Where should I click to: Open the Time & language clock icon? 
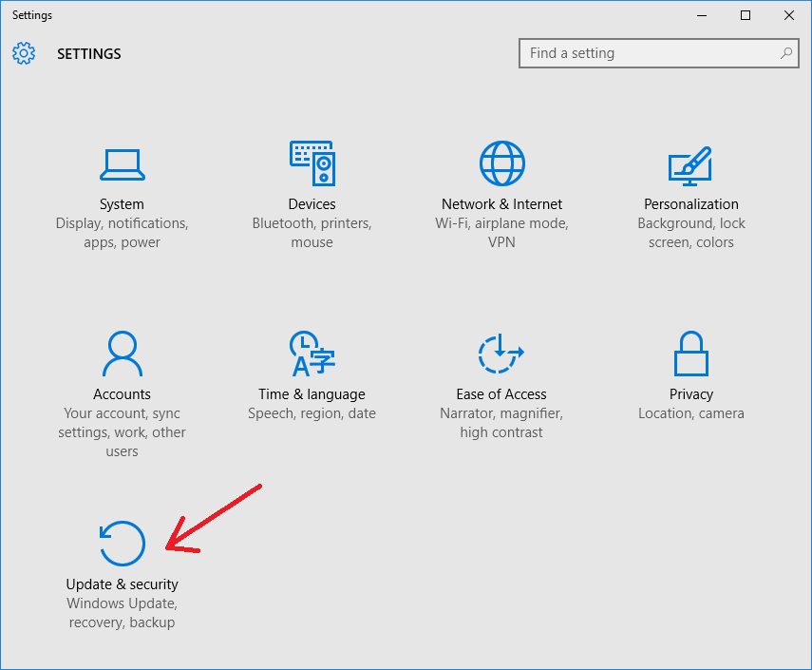tap(312, 354)
